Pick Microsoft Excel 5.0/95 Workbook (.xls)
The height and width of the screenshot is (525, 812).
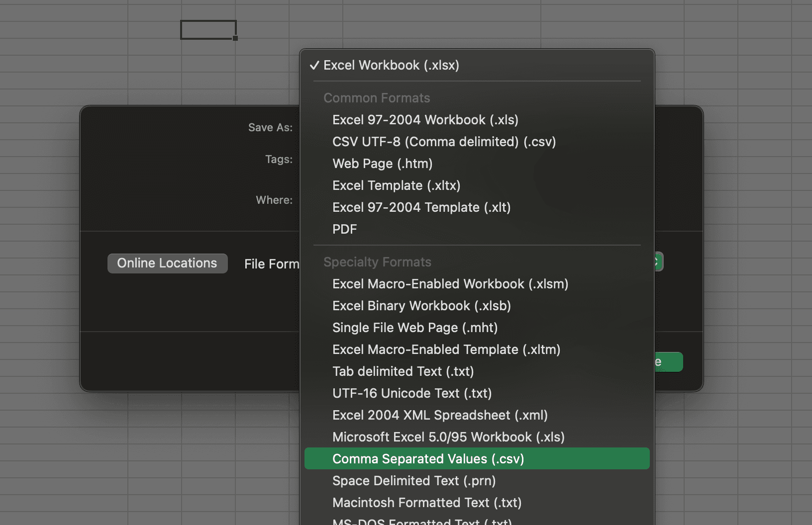(477, 437)
